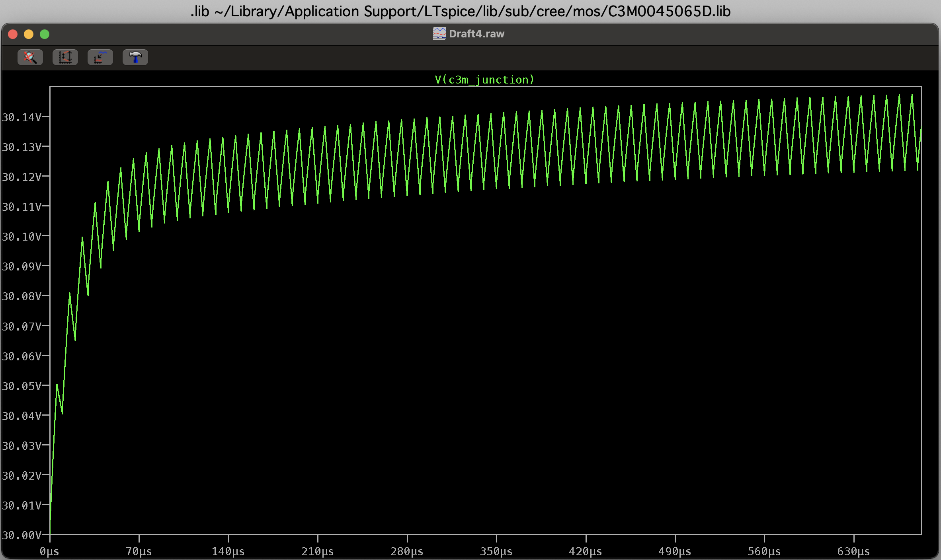This screenshot has height=560, width=941.
Task: Click the 30.14V vertical axis label
Action: (21, 117)
